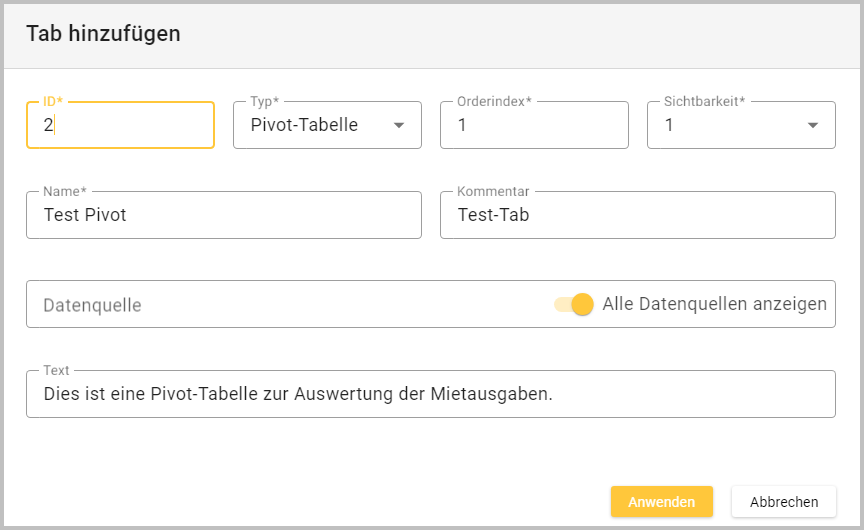Image resolution: width=864 pixels, height=530 pixels.
Task: Click Anwenden to apply the tab
Action: (x=661, y=502)
